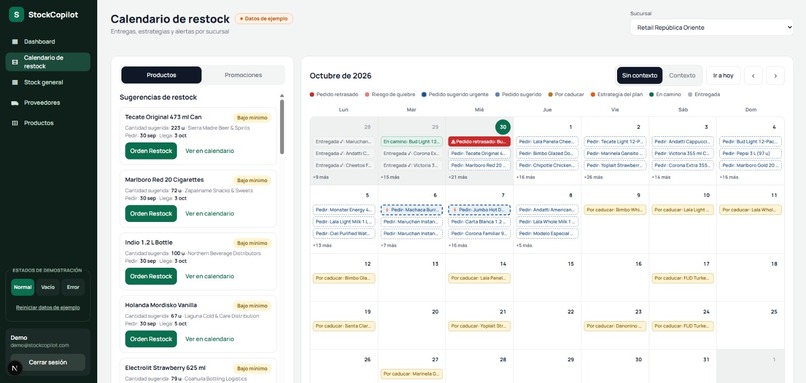Switch to Contexto view
Image resolution: width=806 pixels, height=383 pixels.
pyautogui.click(x=682, y=76)
